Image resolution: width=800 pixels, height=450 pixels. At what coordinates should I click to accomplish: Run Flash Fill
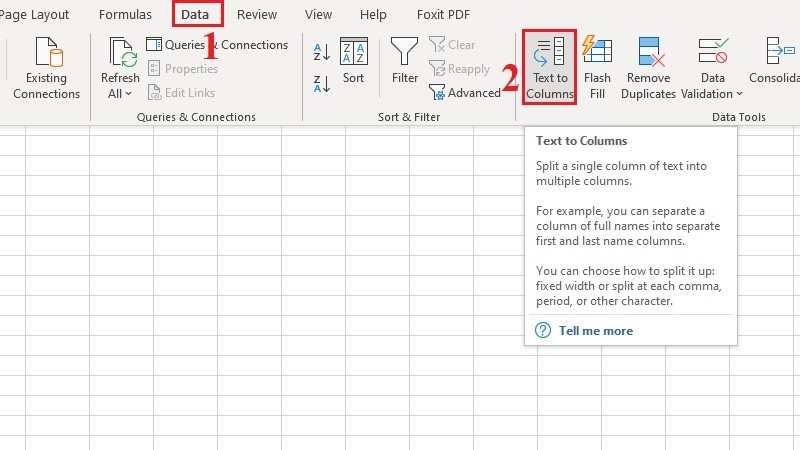pos(597,67)
